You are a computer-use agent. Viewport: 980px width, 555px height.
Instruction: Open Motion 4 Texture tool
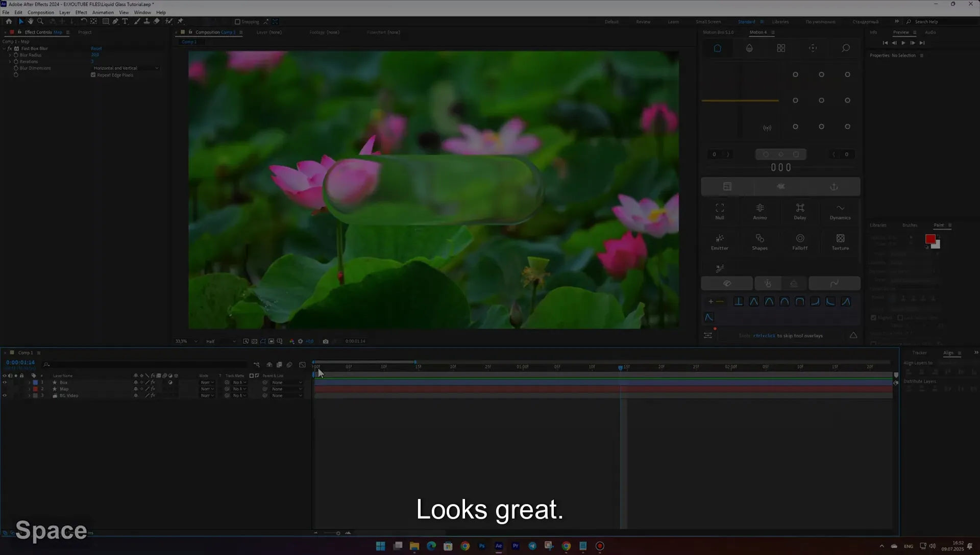840,242
